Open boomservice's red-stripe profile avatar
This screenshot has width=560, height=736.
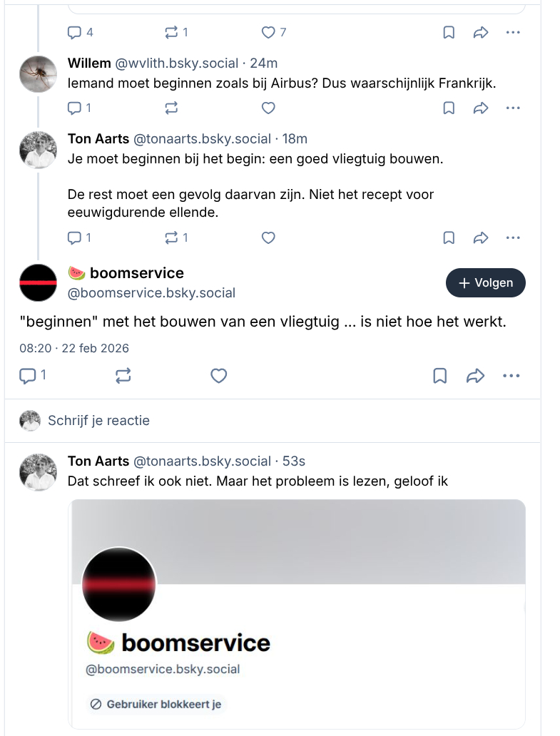(x=38, y=282)
